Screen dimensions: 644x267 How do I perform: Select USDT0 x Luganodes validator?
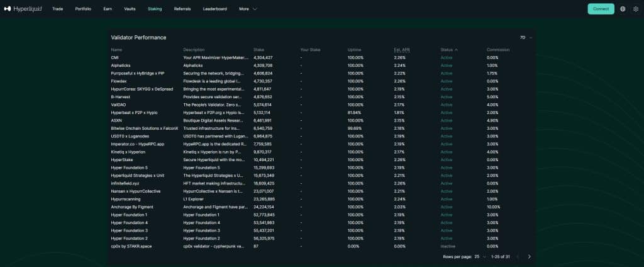(x=130, y=136)
